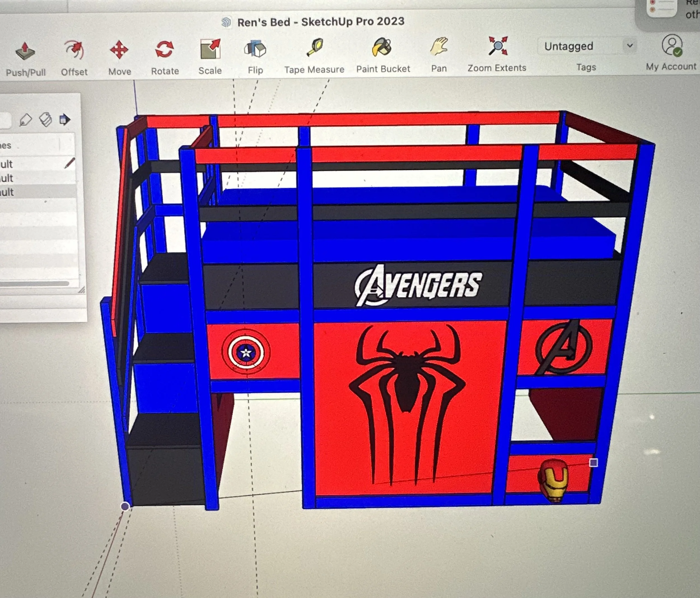Switch to the Pan hand tool
Image resolution: width=700 pixels, height=598 pixels.
coord(438,47)
